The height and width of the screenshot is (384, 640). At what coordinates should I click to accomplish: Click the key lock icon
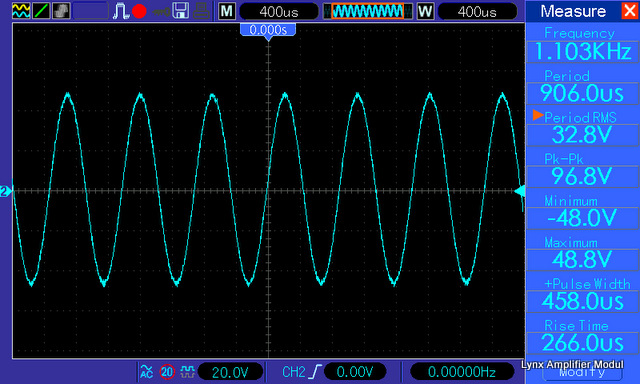pyautogui.click(x=160, y=12)
